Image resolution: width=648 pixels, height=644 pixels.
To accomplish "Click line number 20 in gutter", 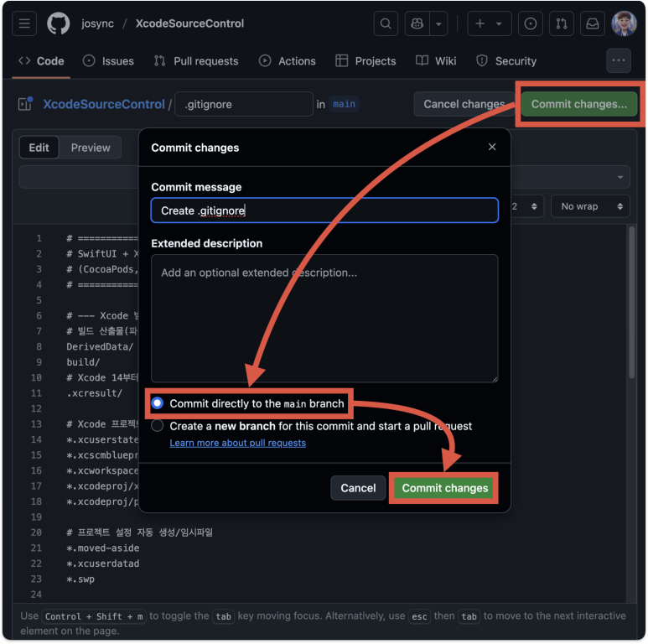I will (x=36, y=532).
